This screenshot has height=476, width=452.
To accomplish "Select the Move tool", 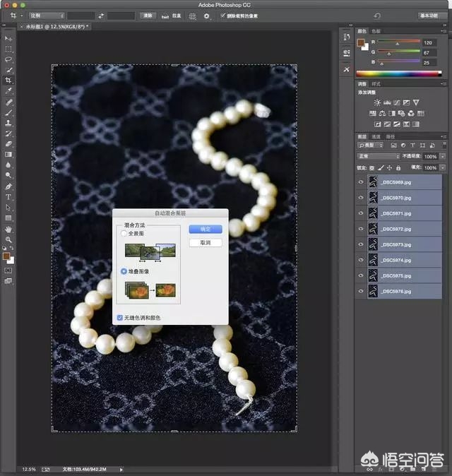I will pyautogui.click(x=8, y=38).
